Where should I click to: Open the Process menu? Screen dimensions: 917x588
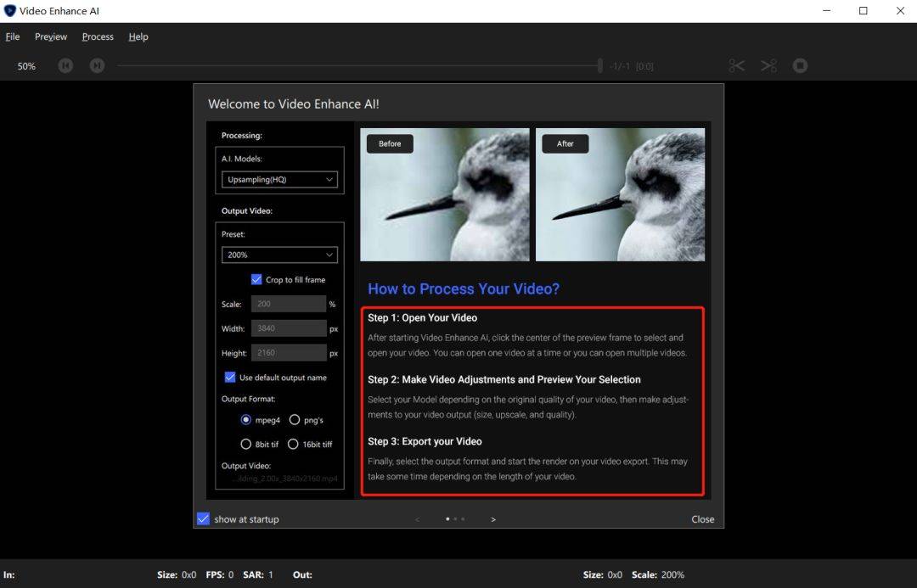tap(98, 36)
